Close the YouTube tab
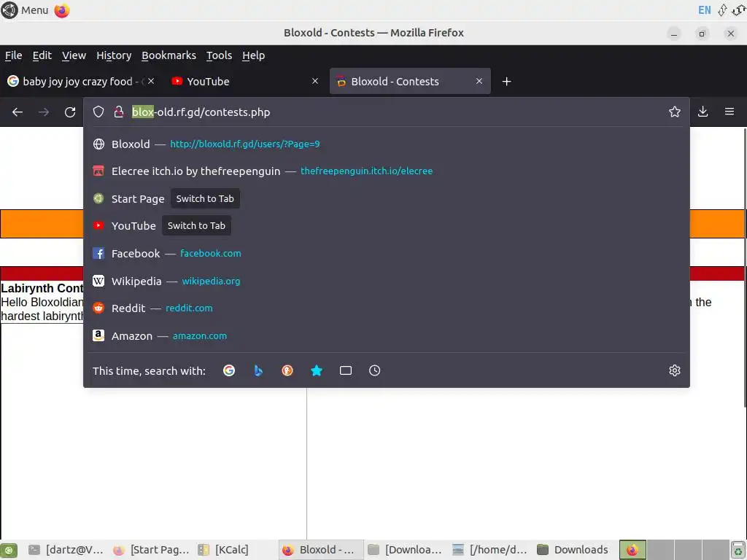The image size is (747, 560). pyautogui.click(x=315, y=82)
